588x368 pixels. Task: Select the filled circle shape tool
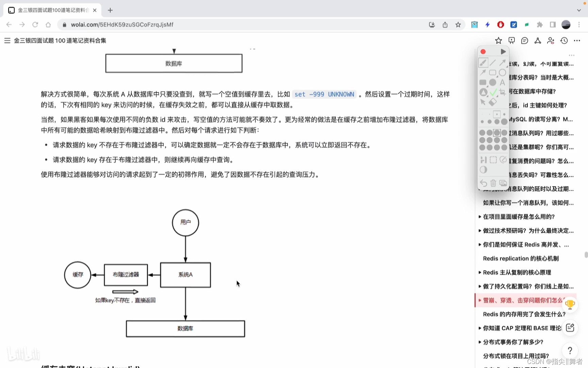click(x=493, y=82)
